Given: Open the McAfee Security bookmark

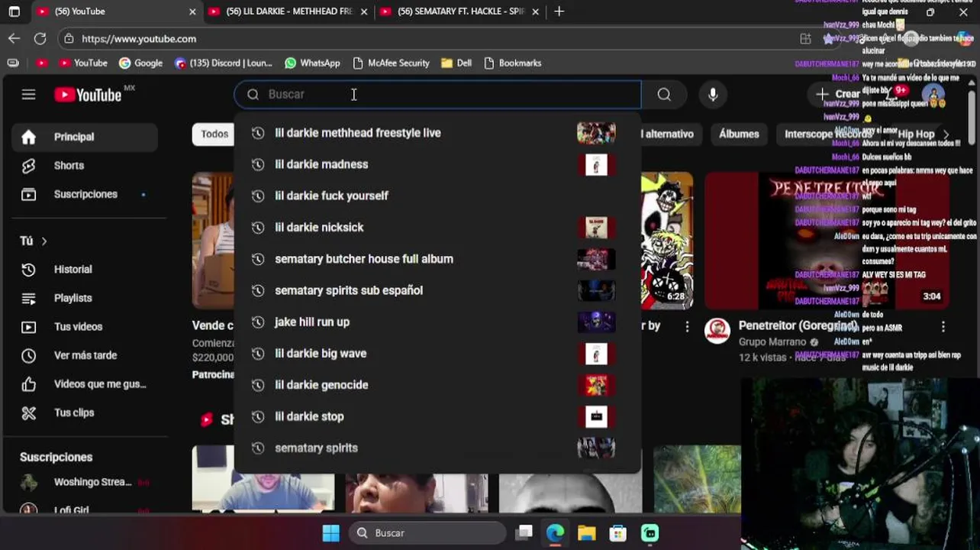Looking at the screenshot, I should point(392,63).
